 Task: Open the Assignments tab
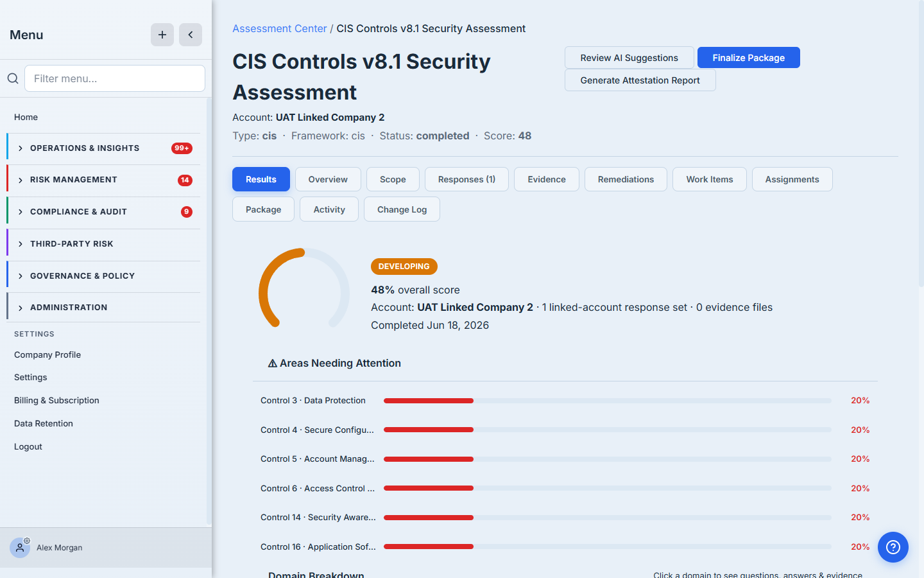tap(792, 179)
